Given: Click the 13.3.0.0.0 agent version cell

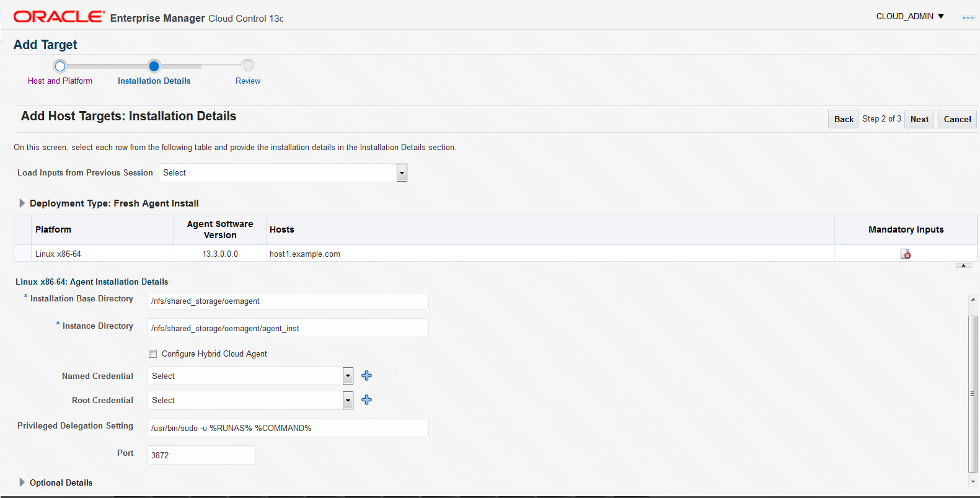Looking at the screenshot, I should [x=220, y=254].
